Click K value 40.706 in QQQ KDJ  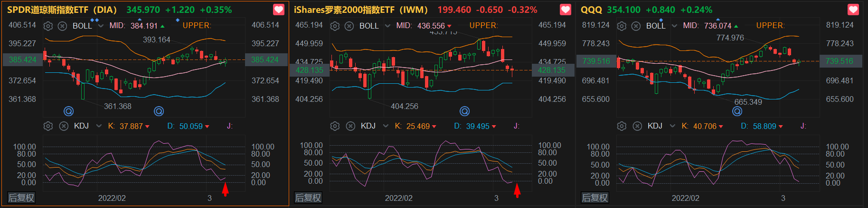(x=705, y=126)
